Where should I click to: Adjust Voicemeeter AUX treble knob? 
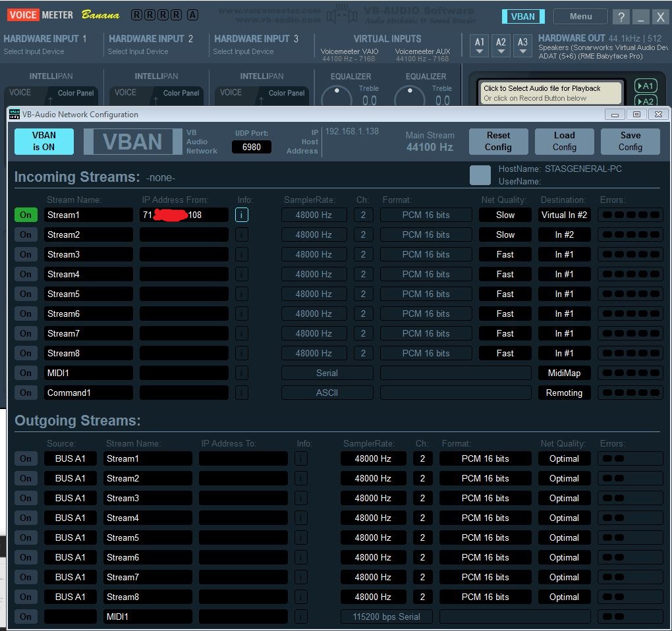pyautogui.click(x=410, y=96)
